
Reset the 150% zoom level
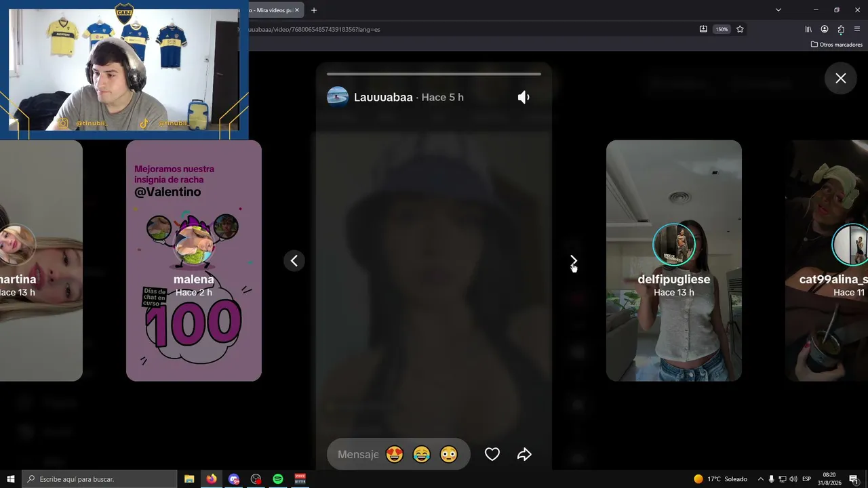(x=722, y=29)
